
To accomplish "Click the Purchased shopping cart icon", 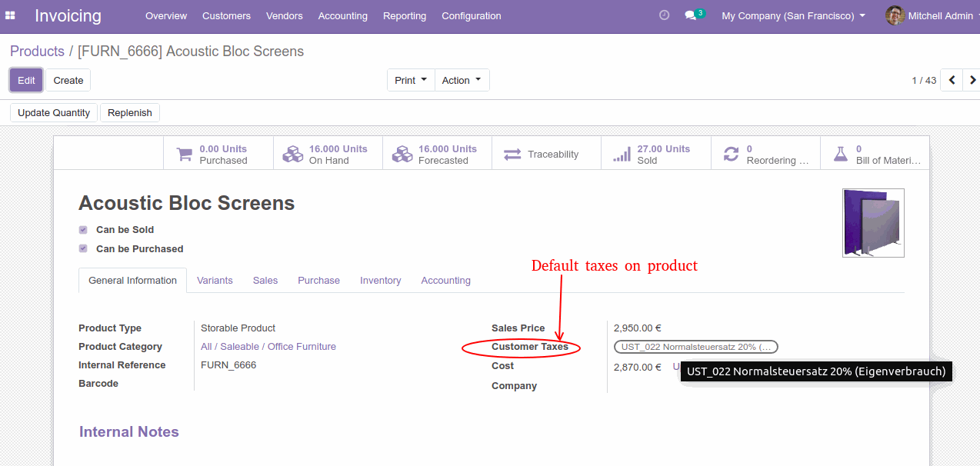I will coord(185,155).
